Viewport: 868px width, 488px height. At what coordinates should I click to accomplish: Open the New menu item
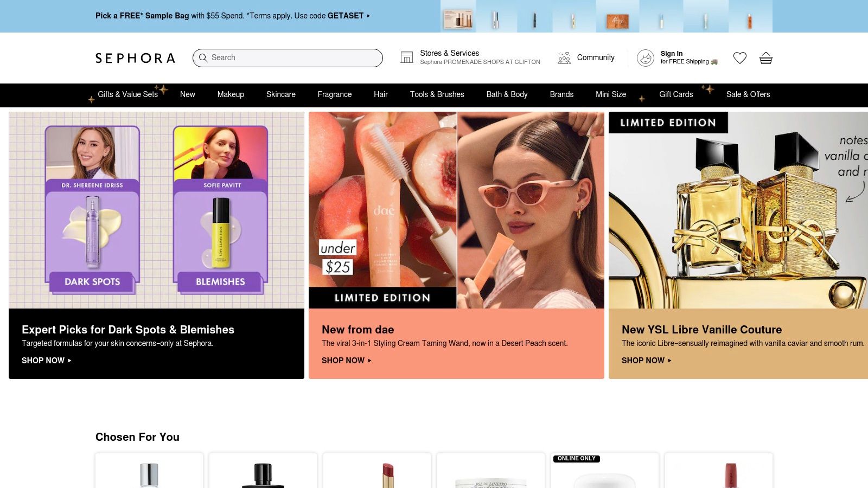pyautogui.click(x=188, y=94)
